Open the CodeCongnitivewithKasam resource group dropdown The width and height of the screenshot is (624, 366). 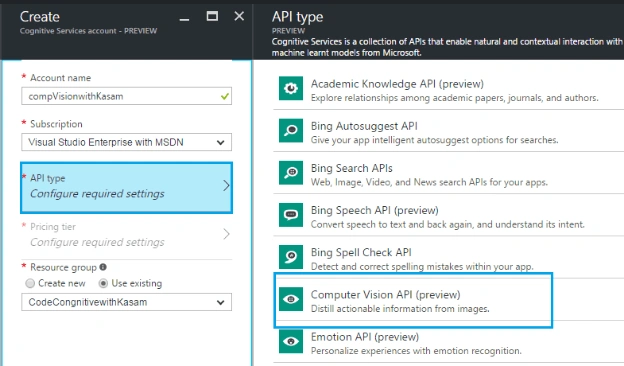tap(127, 302)
